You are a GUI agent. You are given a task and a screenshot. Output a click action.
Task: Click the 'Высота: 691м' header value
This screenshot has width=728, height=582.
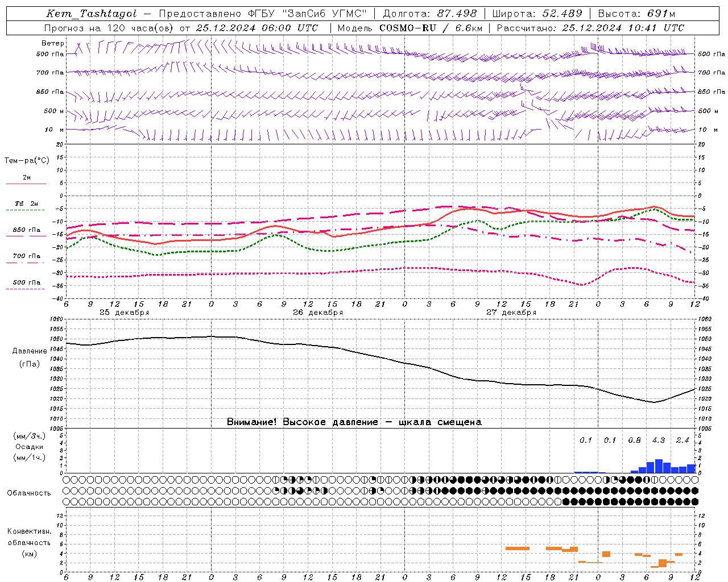click(637, 14)
